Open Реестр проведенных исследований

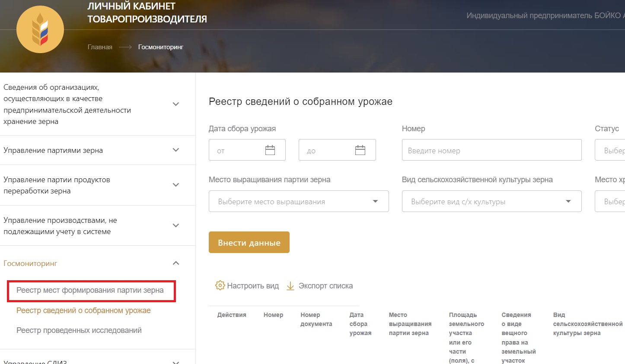79,330
